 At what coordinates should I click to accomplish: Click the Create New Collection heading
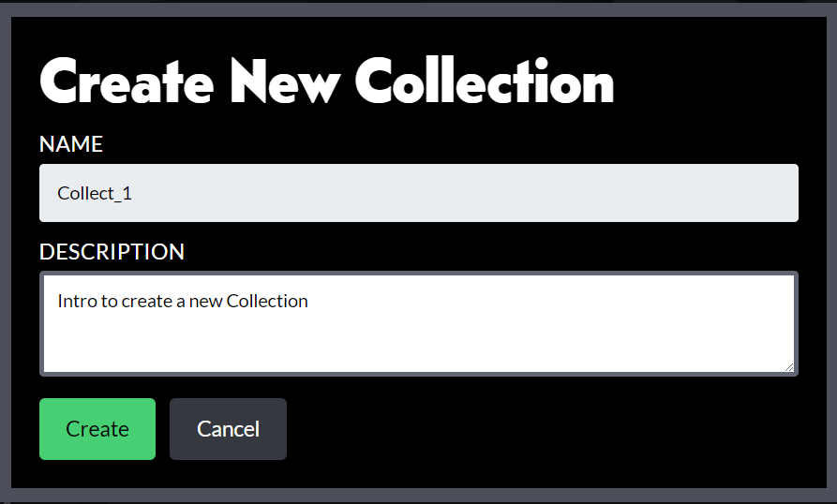327,81
